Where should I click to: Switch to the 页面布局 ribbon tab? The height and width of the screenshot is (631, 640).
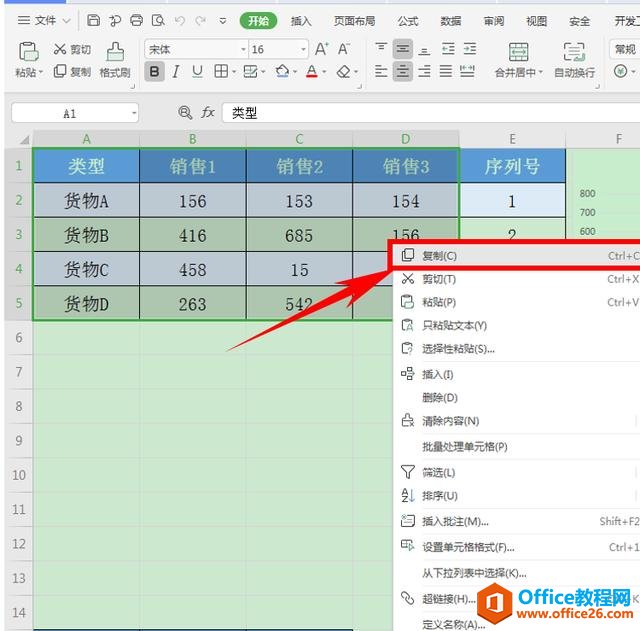(x=354, y=21)
